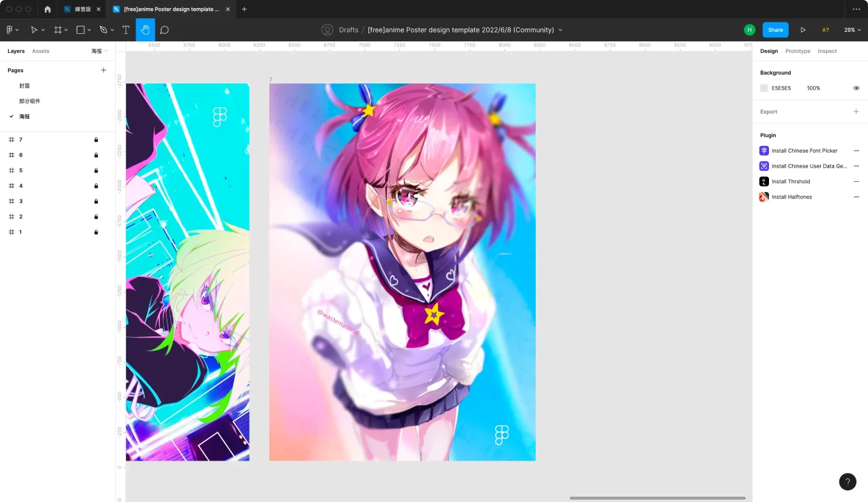Click the background opacity 100% field
The image size is (868, 502).
tap(814, 88)
